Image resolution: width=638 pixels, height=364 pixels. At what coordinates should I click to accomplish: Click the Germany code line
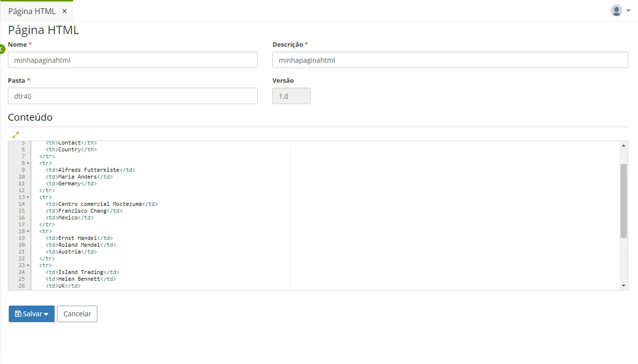pos(72,183)
